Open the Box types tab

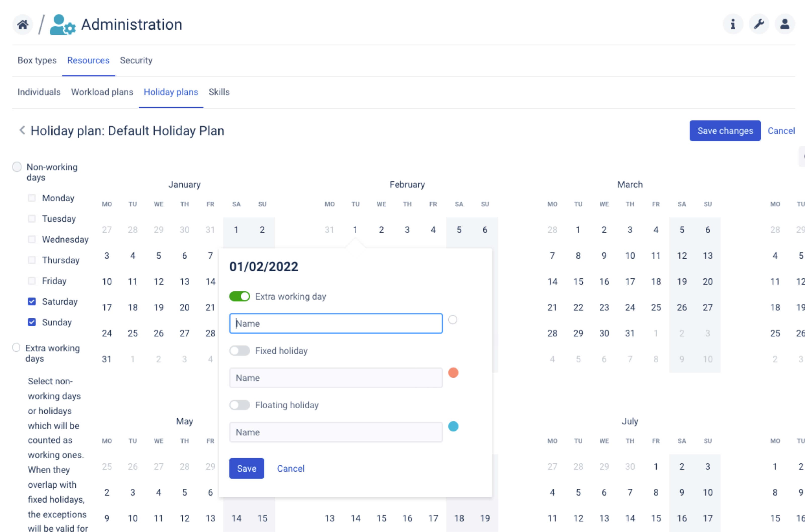[37, 60]
